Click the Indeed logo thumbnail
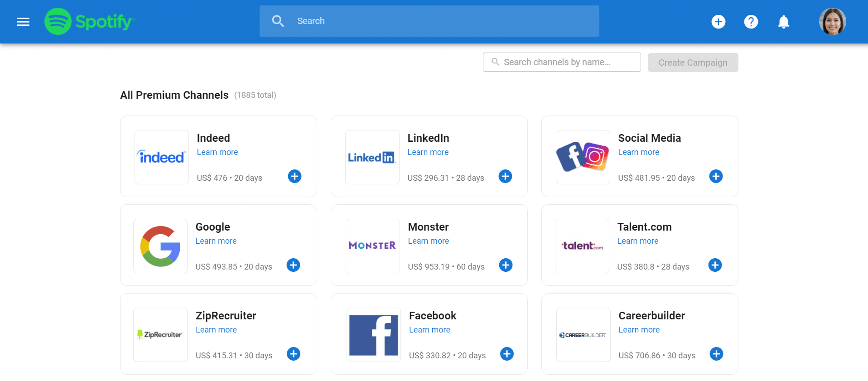Viewport: 868px width, 381px height. point(162,157)
